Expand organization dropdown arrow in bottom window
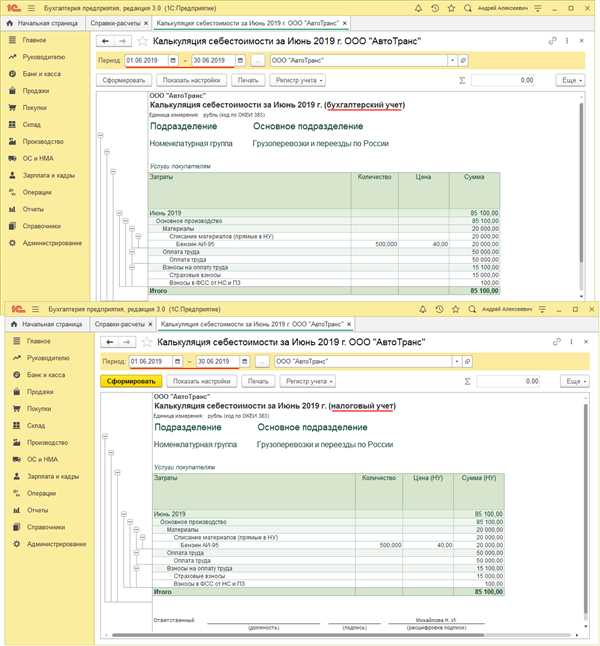Screen dimensions: 600x646 (x=457, y=361)
